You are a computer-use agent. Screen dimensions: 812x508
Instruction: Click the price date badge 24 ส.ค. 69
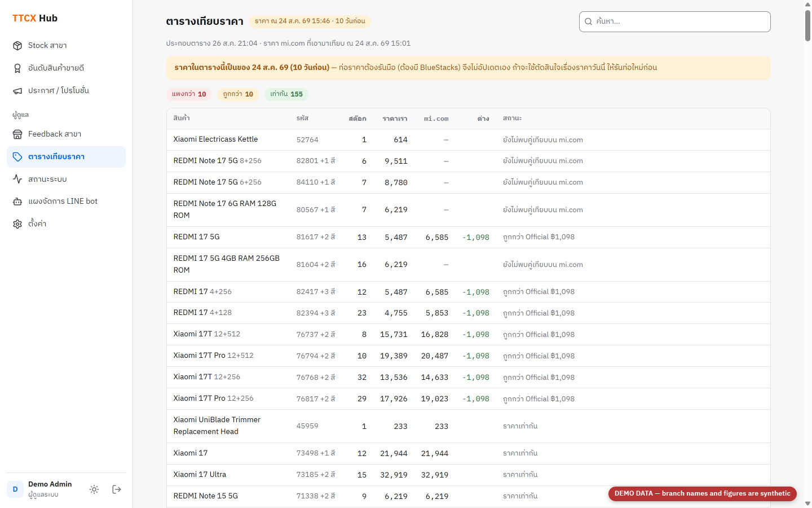tap(310, 21)
